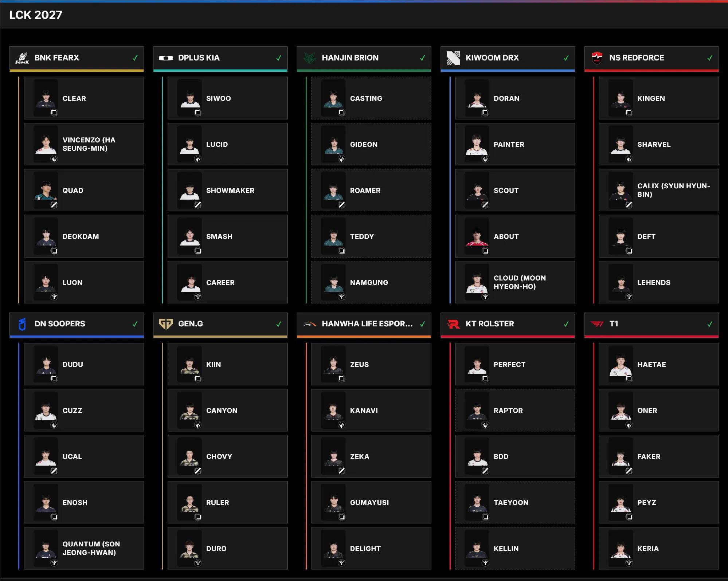
Task: Click the Hanjin Brion logo icon
Action: pyautogui.click(x=309, y=58)
